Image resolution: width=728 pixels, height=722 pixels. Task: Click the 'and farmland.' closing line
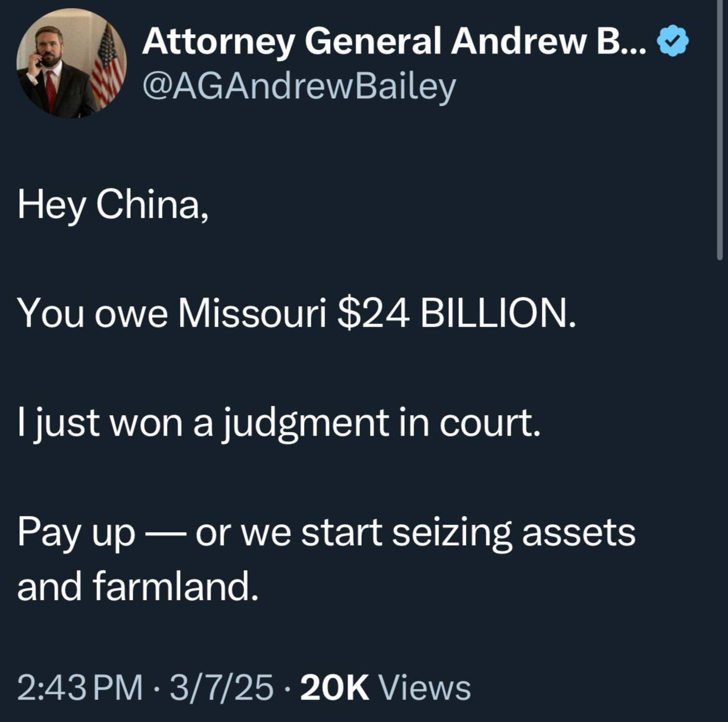[138, 586]
